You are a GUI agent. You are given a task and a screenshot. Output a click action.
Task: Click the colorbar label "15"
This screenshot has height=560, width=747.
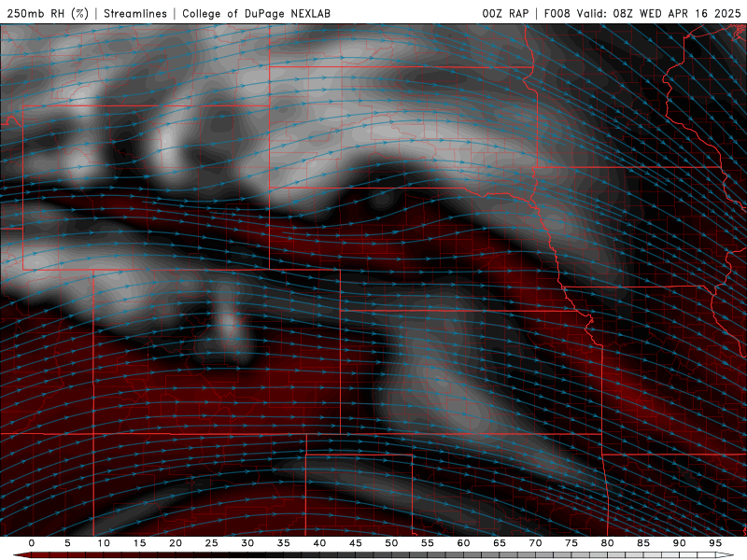point(139,543)
